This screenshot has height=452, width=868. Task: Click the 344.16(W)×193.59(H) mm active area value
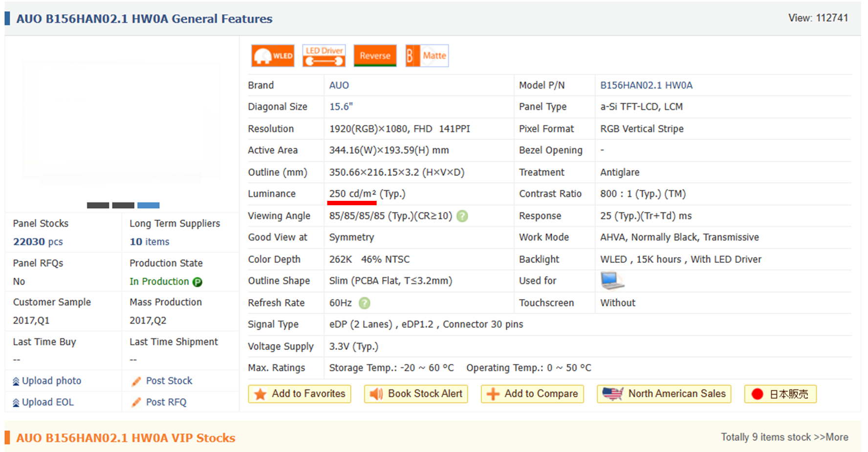pyautogui.click(x=389, y=150)
